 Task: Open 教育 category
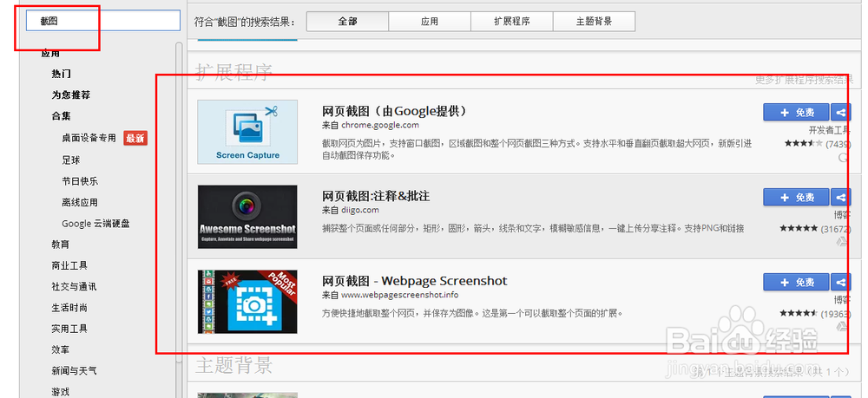coord(61,245)
